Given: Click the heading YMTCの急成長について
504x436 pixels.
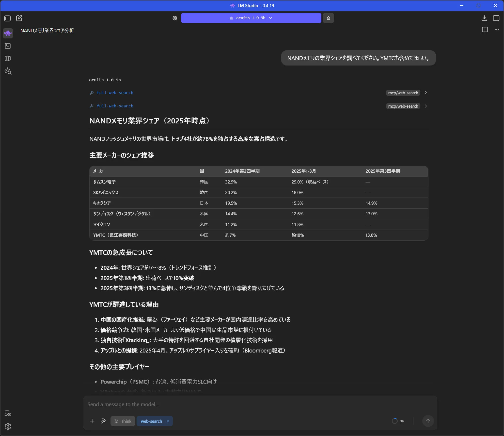Looking at the screenshot, I should [x=121, y=252].
